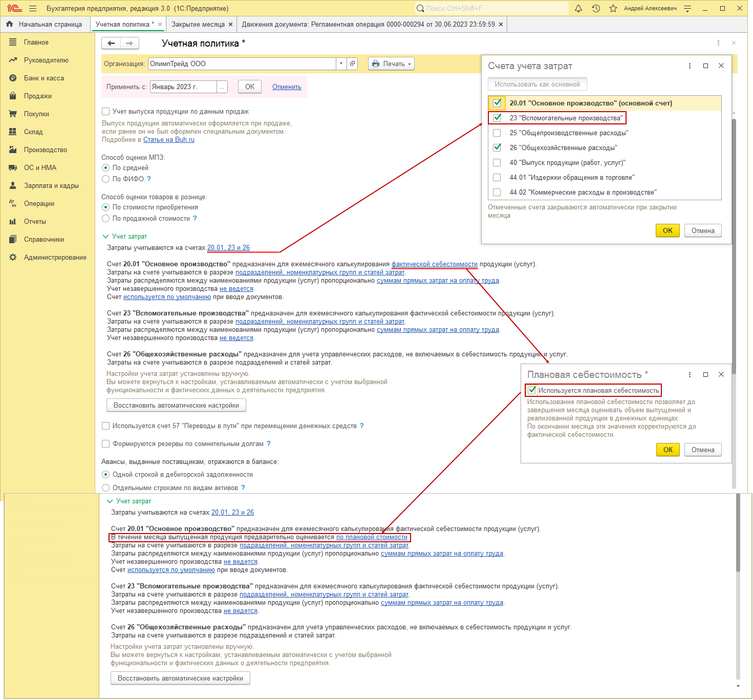Open the Организация dropdown arrow
The image size is (753, 700).
point(341,64)
